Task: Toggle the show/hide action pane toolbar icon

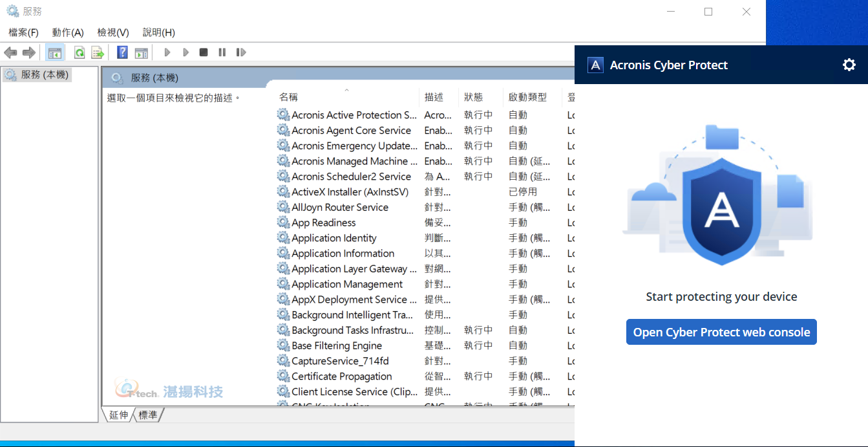Action: [x=141, y=52]
